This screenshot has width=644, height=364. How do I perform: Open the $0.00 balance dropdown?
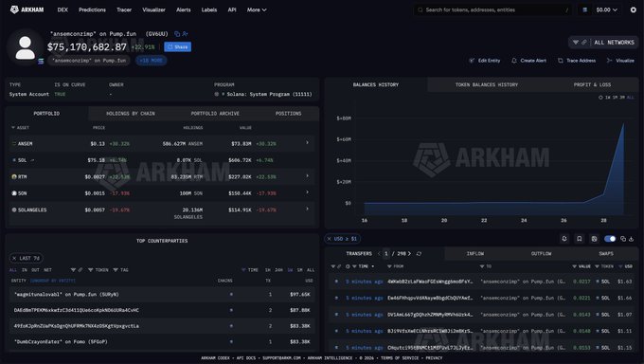click(607, 9)
